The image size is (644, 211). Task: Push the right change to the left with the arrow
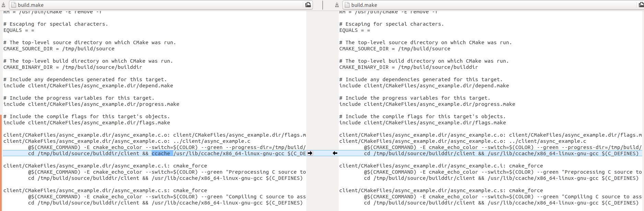pyautogui.click(x=335, y=153)
